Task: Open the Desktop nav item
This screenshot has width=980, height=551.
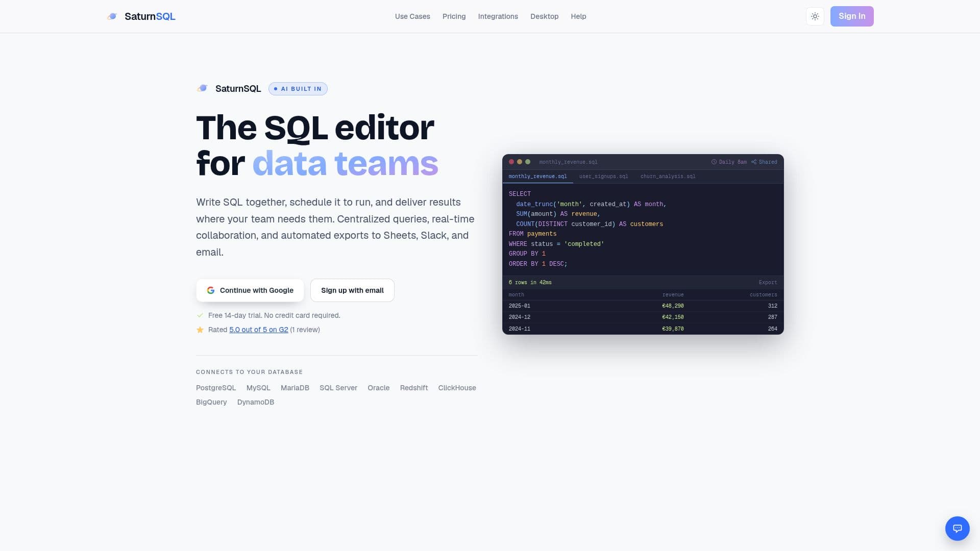Action: 544,16
